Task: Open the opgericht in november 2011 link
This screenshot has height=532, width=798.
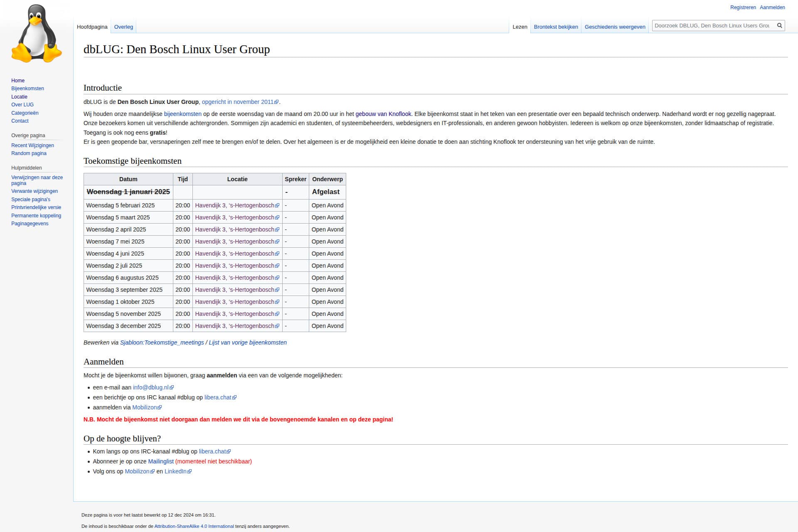Action: pos(237,102)
